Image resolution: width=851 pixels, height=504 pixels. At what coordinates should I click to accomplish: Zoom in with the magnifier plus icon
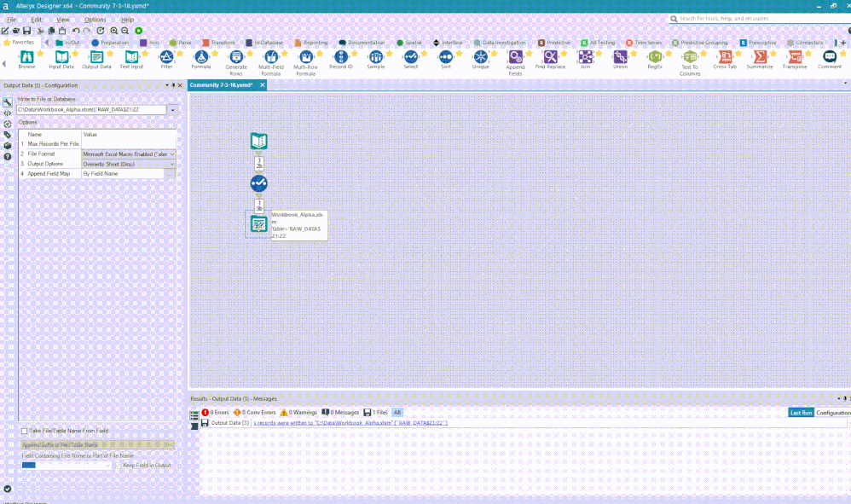click(114, 31)
